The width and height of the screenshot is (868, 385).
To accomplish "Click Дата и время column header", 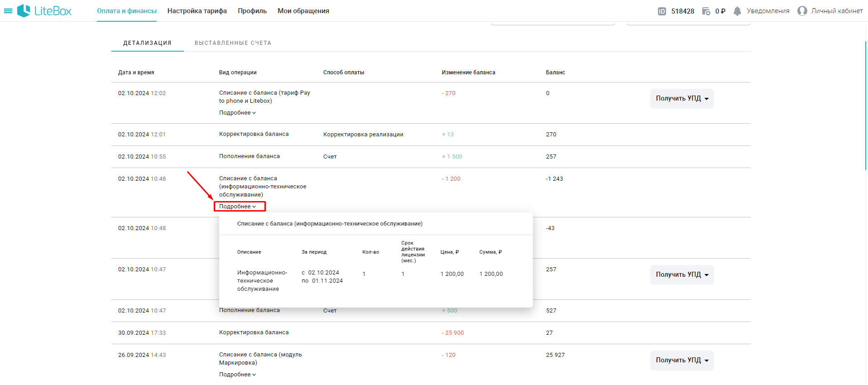I will (136, 72).
